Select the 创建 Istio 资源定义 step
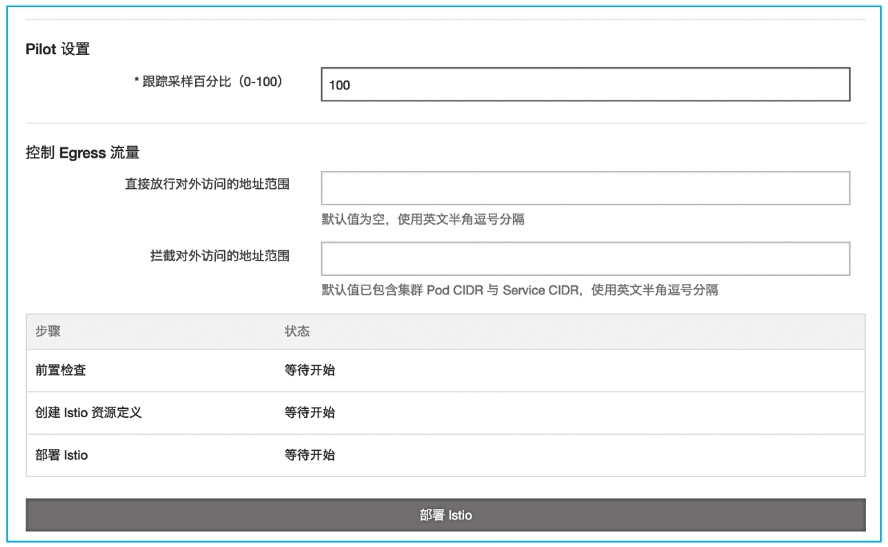The image size is (888, 547). pos(88,412)
